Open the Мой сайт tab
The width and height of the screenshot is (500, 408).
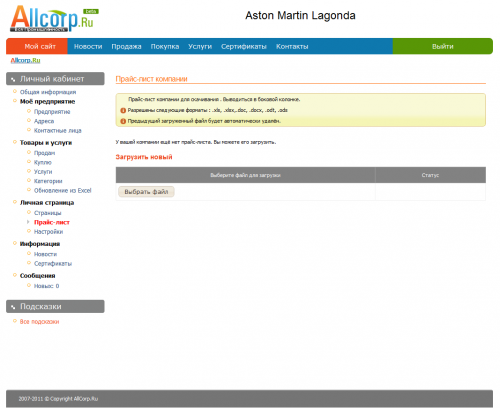pos(40,46)
